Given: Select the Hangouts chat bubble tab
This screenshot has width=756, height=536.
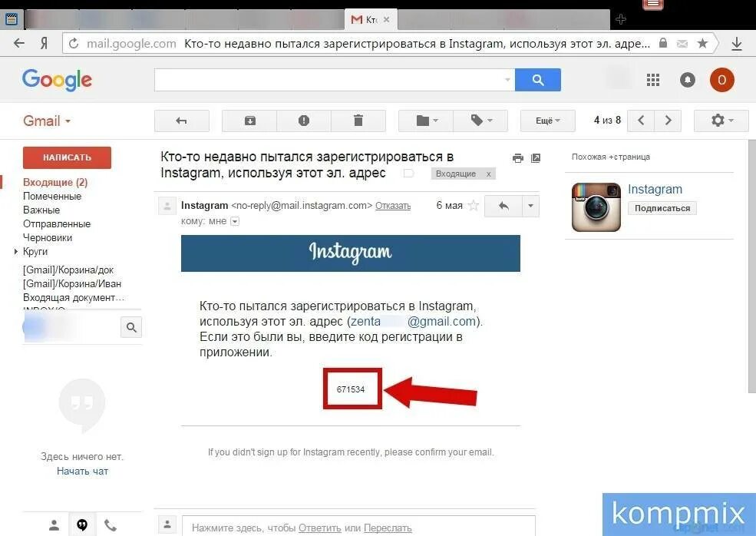Looking at the screenshot, I should pos(82,525).
